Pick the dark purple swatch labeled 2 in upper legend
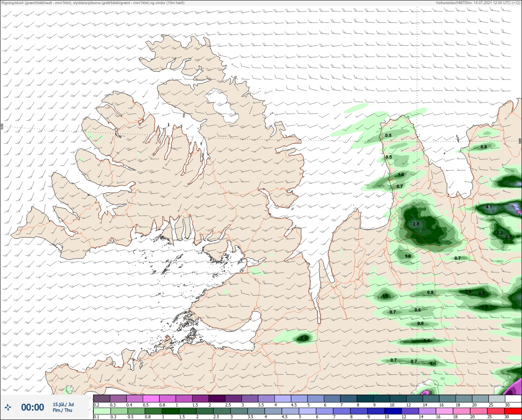Screen dimensions: 522x420 tap(217, 398)
